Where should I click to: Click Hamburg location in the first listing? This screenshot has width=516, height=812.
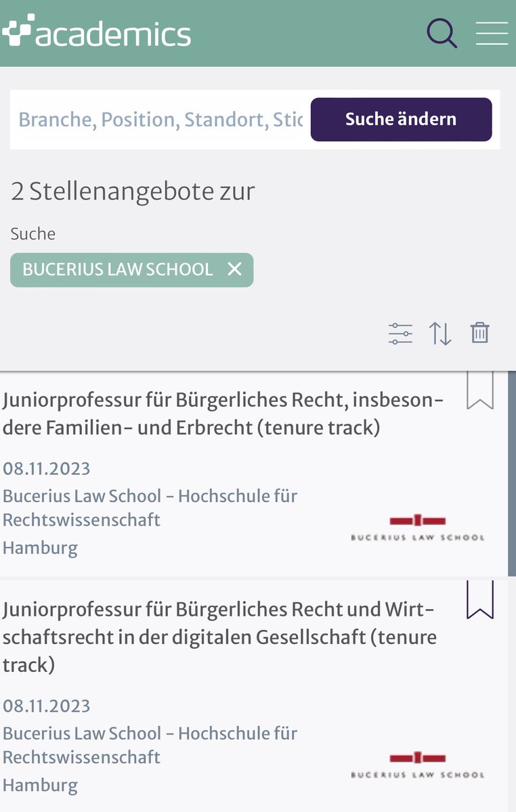coord(40,547)
